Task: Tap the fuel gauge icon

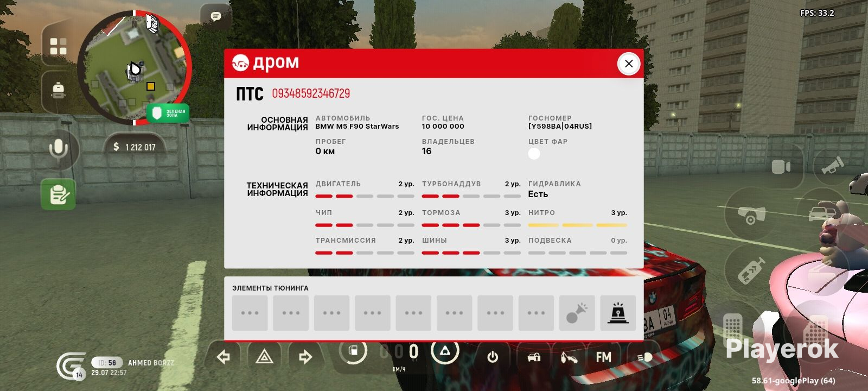Action: pos(353,351)
